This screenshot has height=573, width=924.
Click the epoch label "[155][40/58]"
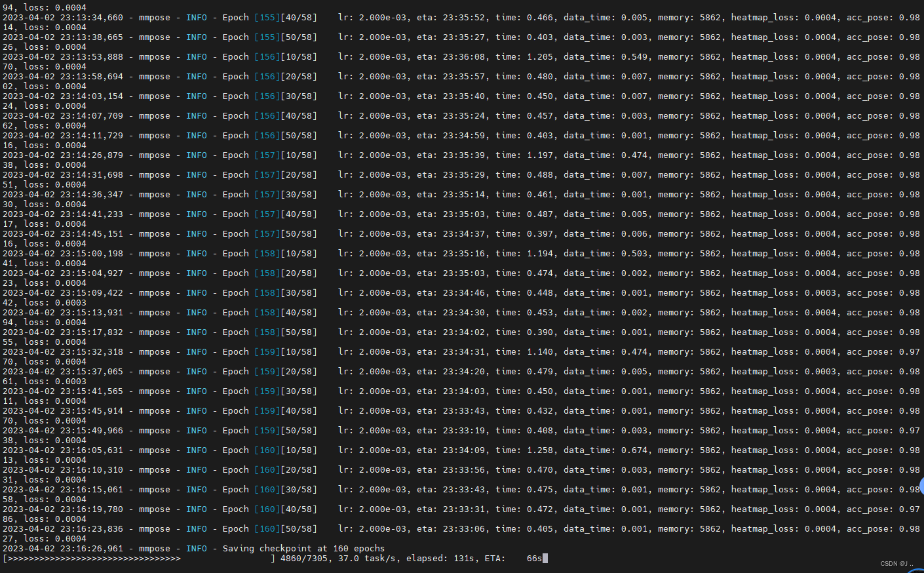tap(285, 18)
